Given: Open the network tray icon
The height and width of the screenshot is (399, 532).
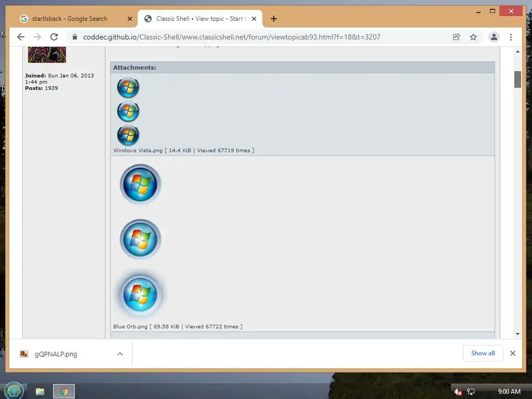Looking at the screenshot, I should tap(471, 392).
